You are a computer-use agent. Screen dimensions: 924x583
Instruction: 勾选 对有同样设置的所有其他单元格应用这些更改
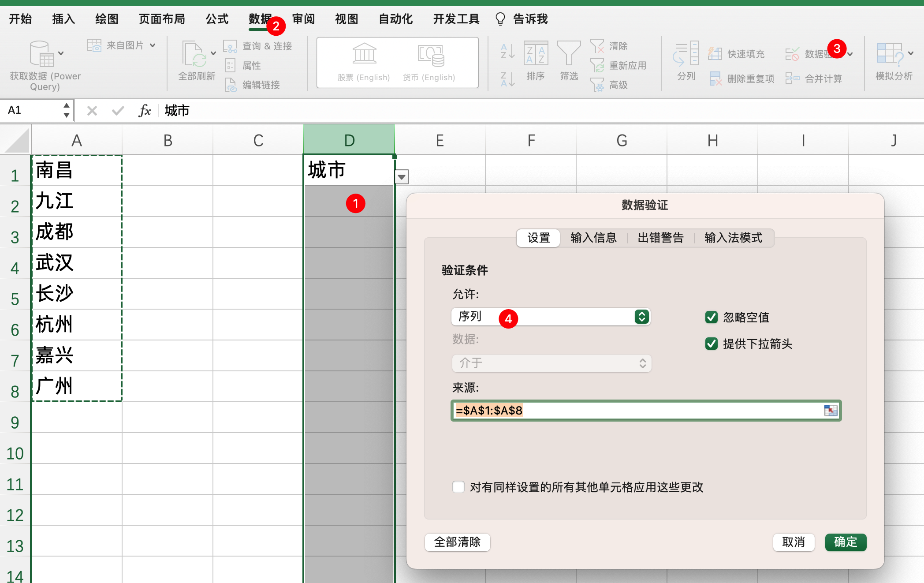[x=458, y=487]
